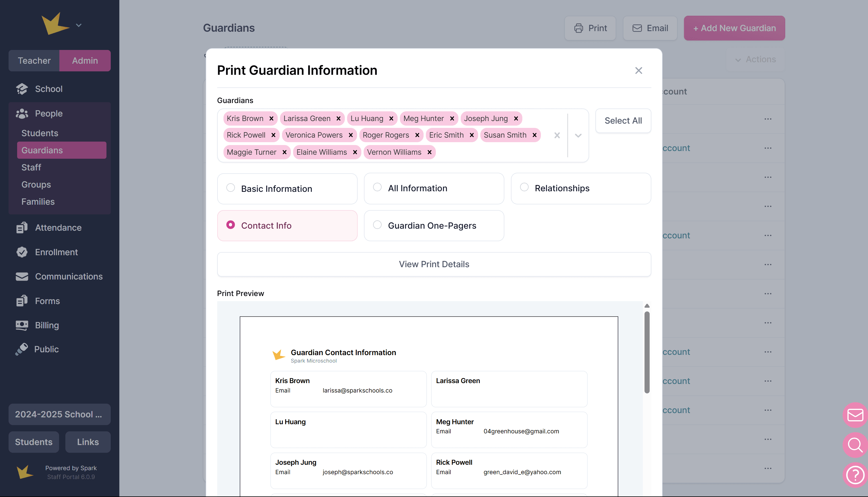Remove Kris Brown tag with x
Image resolution: width=868 pixels, height=497 pixels.
[271, 118]
